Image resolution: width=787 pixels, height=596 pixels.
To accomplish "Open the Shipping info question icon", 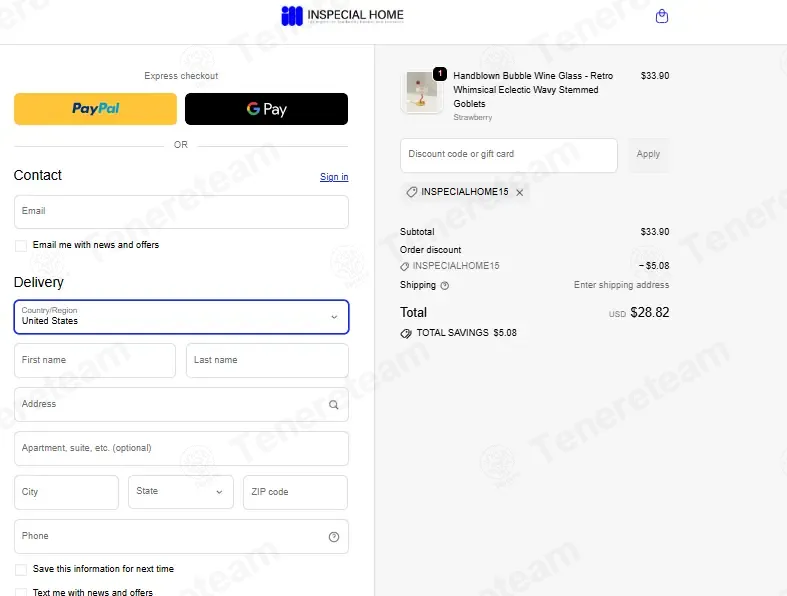I will pos(445,286).
